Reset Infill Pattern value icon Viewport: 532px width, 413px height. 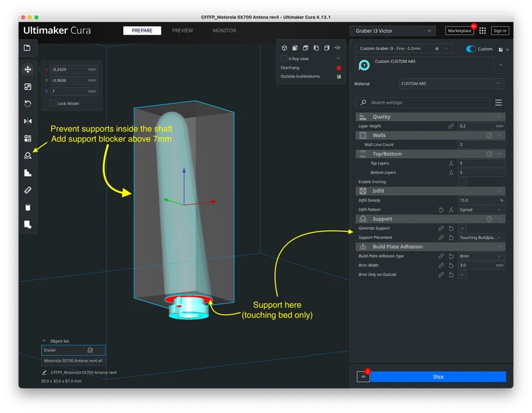click(x=441, y=209)
